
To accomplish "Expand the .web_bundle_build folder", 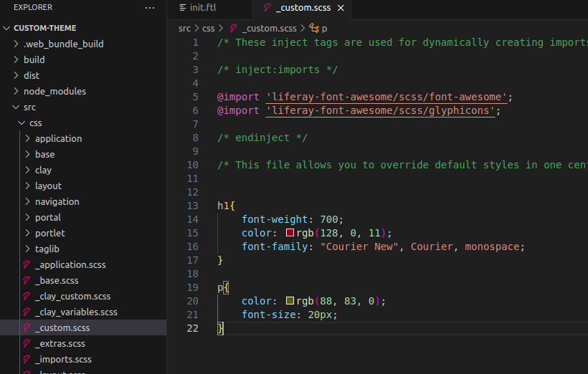I will pyautogui.click(x=16, y=44).
